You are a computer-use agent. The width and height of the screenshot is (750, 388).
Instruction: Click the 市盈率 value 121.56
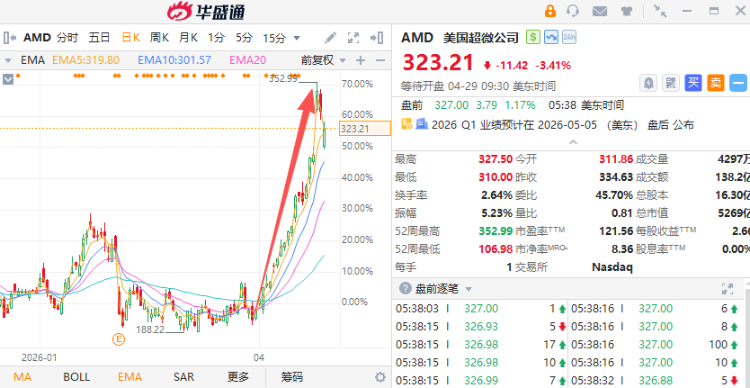pos(616,231)
